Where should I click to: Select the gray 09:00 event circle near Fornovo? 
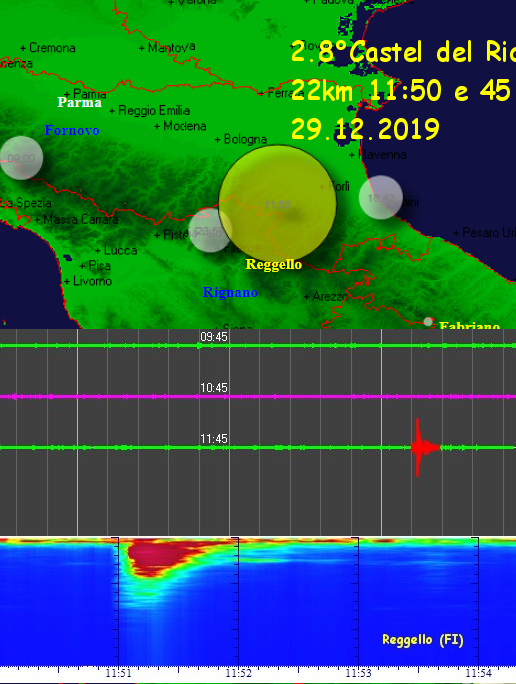(21, 158)
